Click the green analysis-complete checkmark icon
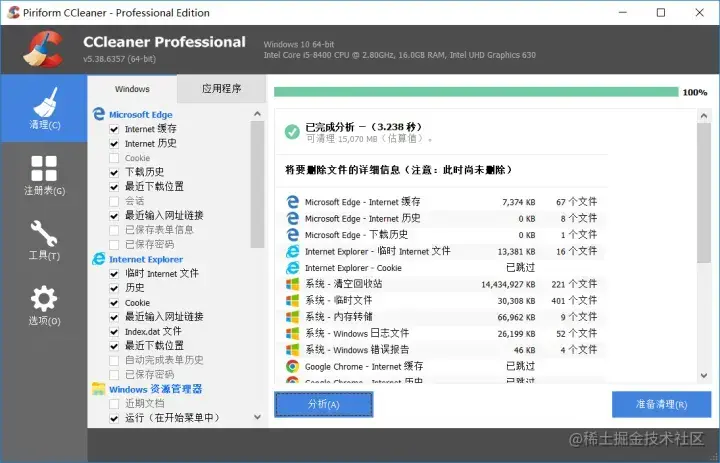Viewport: 720px width, 463px height. click(x=292, y=132)
